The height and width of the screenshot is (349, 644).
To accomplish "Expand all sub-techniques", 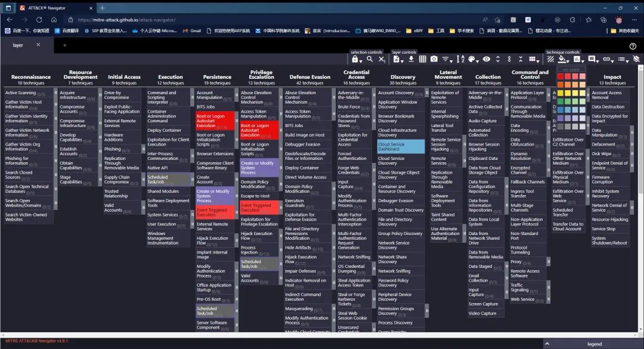I will 498,59.
